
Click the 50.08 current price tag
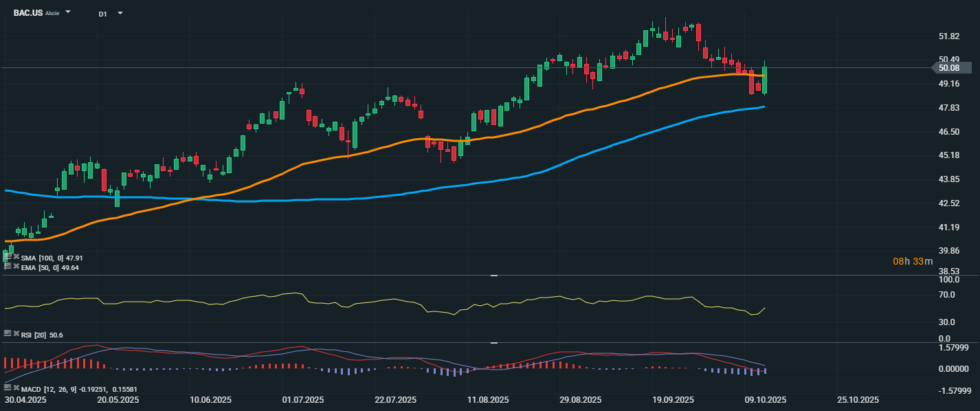click(x=951, y=67)
